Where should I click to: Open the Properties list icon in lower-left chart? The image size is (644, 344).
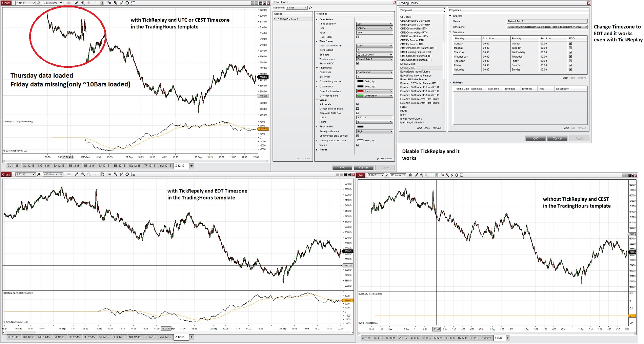pos(133,174)
